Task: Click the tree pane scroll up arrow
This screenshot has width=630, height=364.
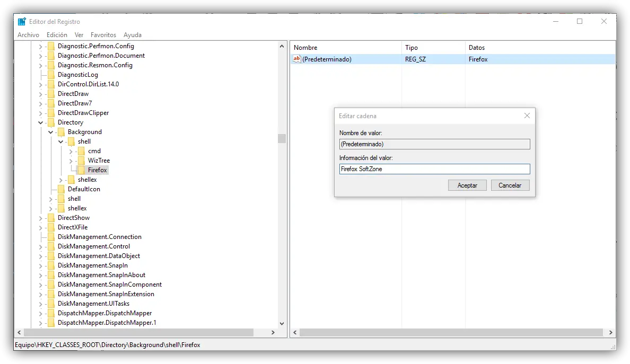Action: pos(282,47)
